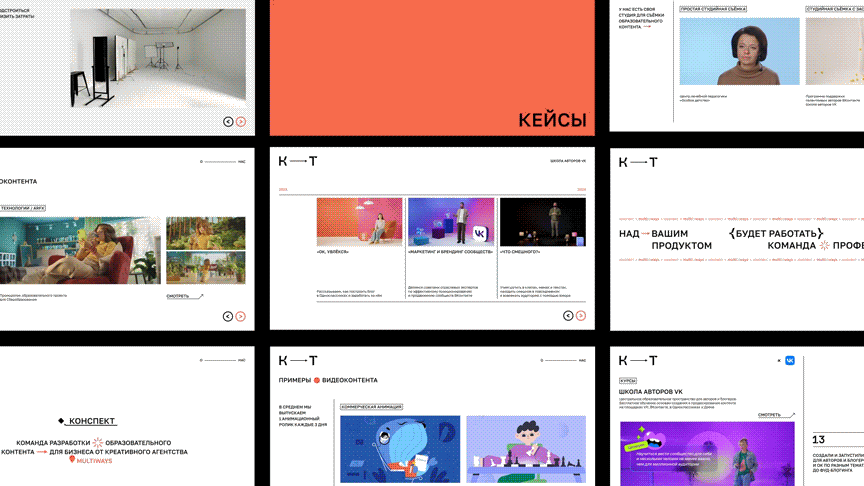Click ПРОСТАЯ СТУДИЙНАЯ СЪЁМКА tag
Screen dimensions: 864x486
pos(713,9)
